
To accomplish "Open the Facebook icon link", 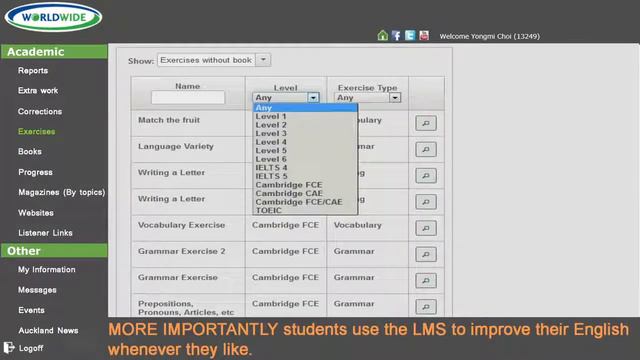I will 396,36.
